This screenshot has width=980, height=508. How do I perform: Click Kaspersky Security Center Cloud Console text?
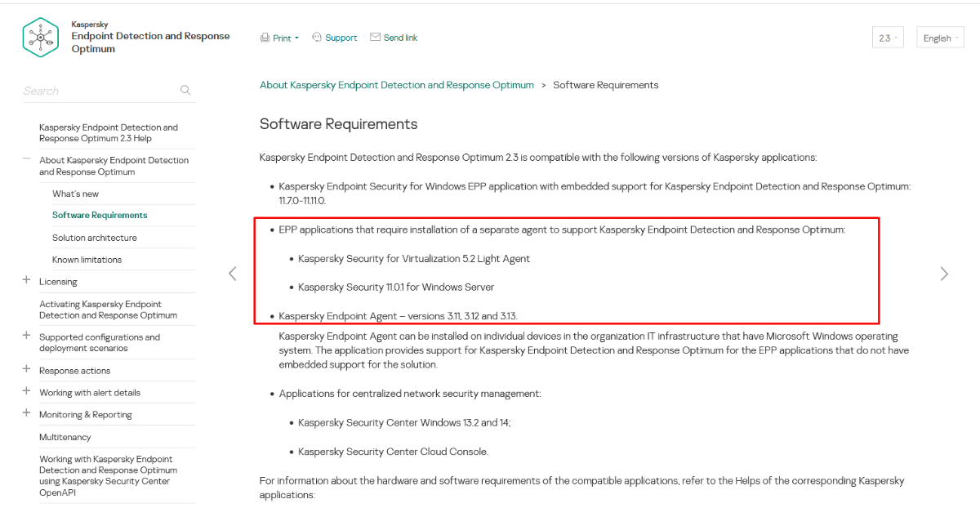point(393,452)
